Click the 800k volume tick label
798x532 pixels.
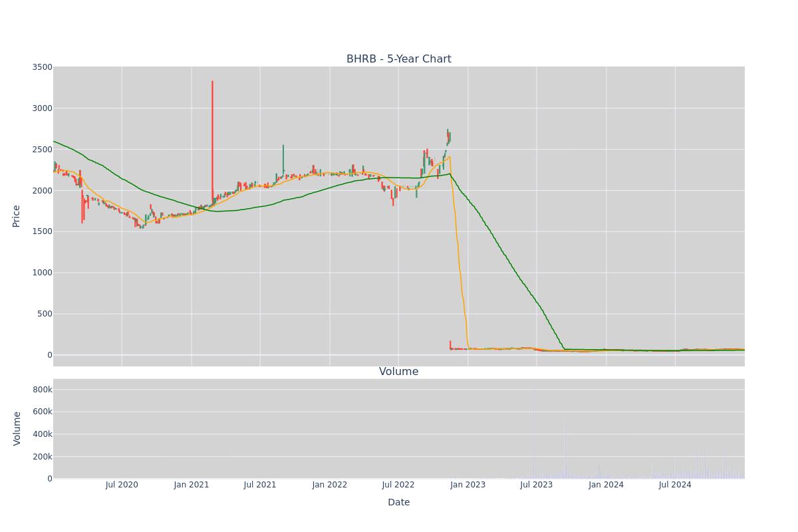coord(41,390)
